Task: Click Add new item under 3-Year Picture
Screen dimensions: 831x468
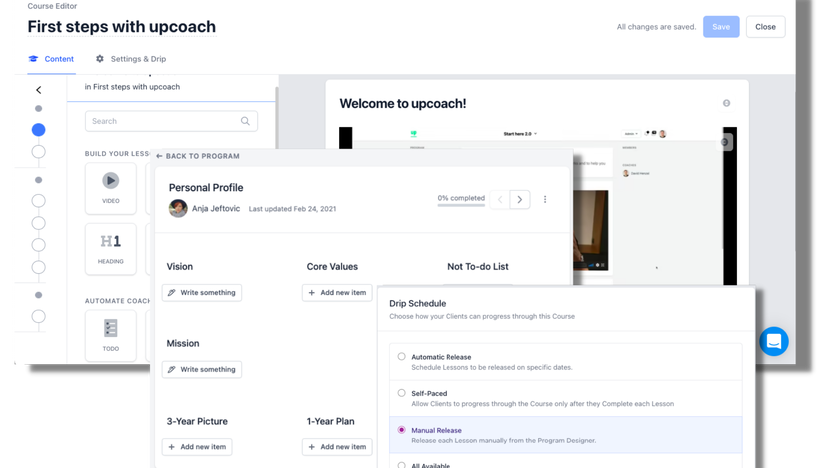Action: (x=197, y=447)
